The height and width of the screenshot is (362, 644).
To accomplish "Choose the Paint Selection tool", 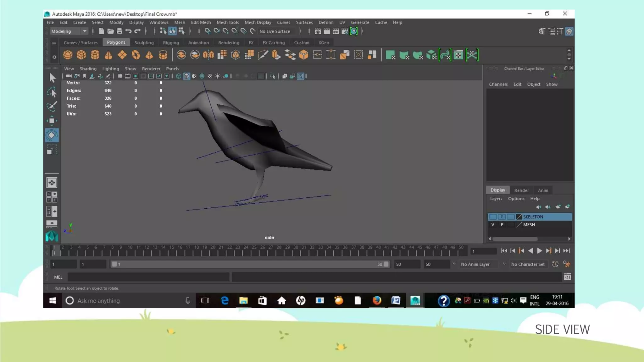I will (x=52, y=106).
